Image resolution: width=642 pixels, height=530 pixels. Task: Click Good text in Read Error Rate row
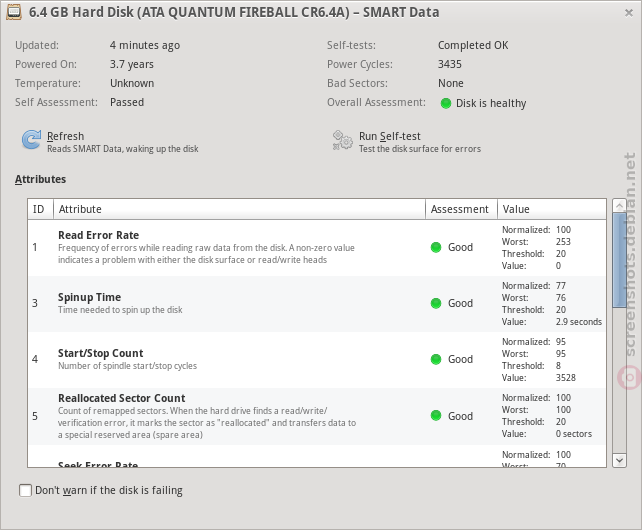pyautogui.click(x=460, y=247)
